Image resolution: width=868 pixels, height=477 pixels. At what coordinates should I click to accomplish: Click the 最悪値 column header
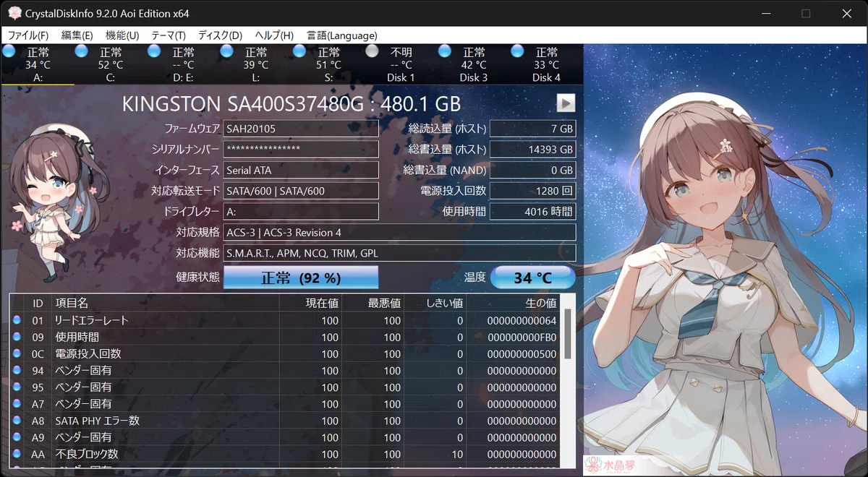[373, 303]
